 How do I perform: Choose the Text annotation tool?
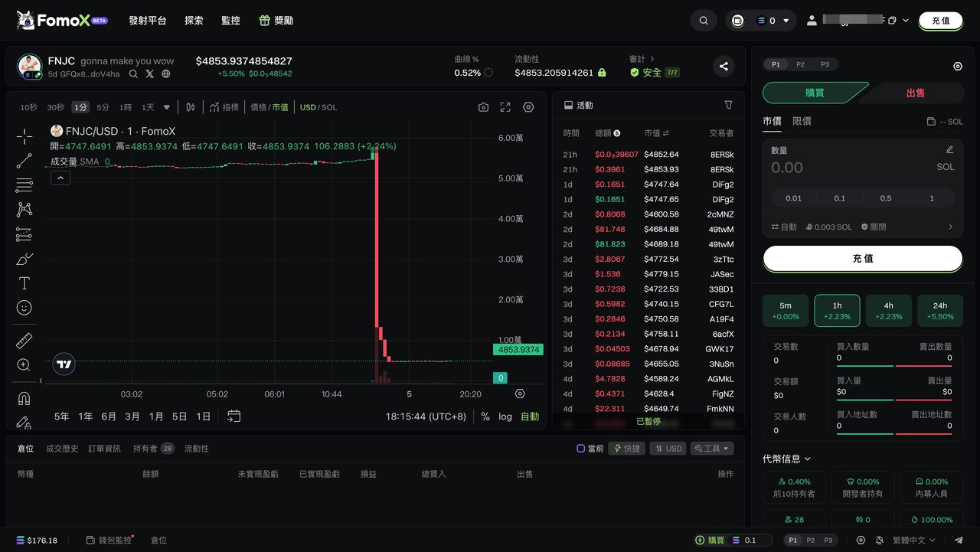24,283
